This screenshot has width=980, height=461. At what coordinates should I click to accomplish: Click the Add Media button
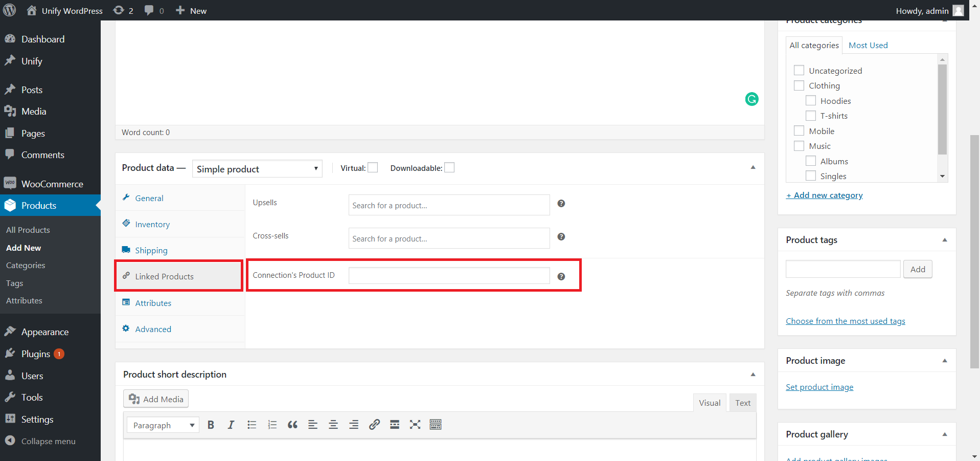(x=156, y=399)
